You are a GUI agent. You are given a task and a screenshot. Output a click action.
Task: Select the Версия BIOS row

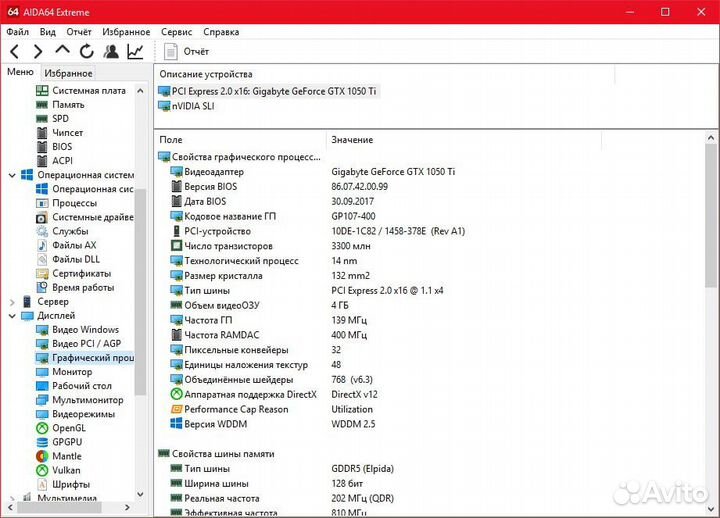click(279, 186)
